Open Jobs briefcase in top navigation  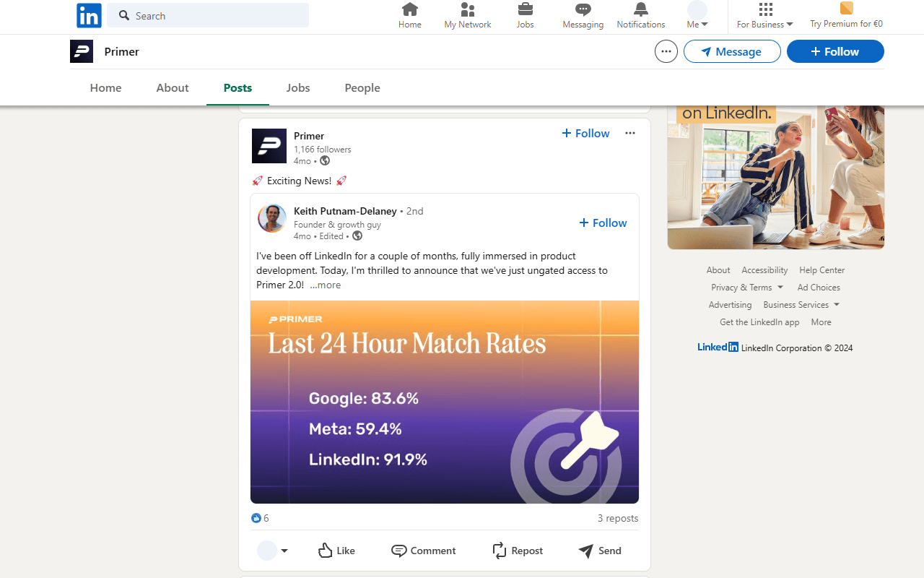tap(526, 16)
